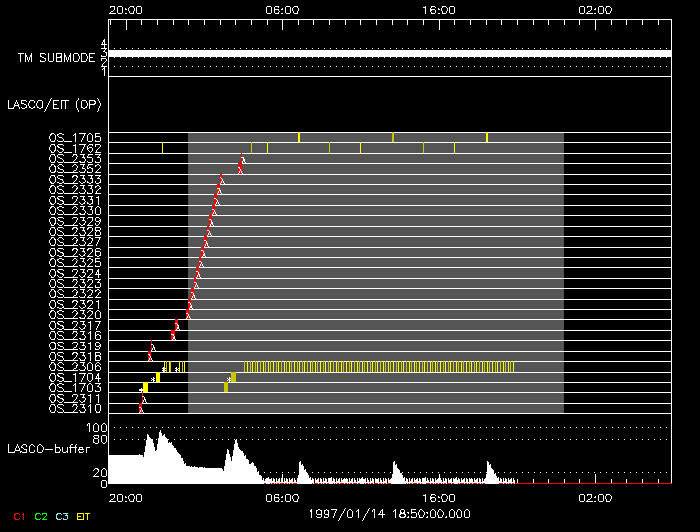The width and height of the screenshot is (700, 532).
Task: Click the 16:00 tick on top axis
Action: click(x=439, y=9)
